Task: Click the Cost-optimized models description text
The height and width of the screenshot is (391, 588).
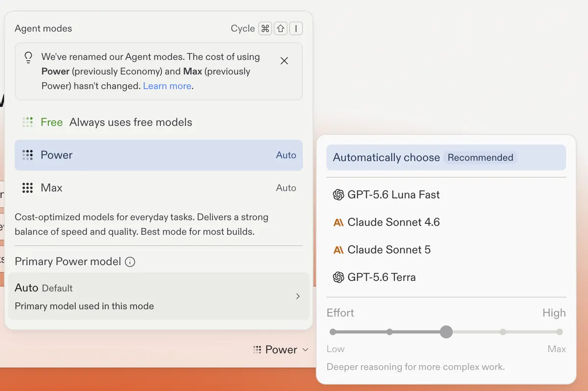Action: [142, 224]
